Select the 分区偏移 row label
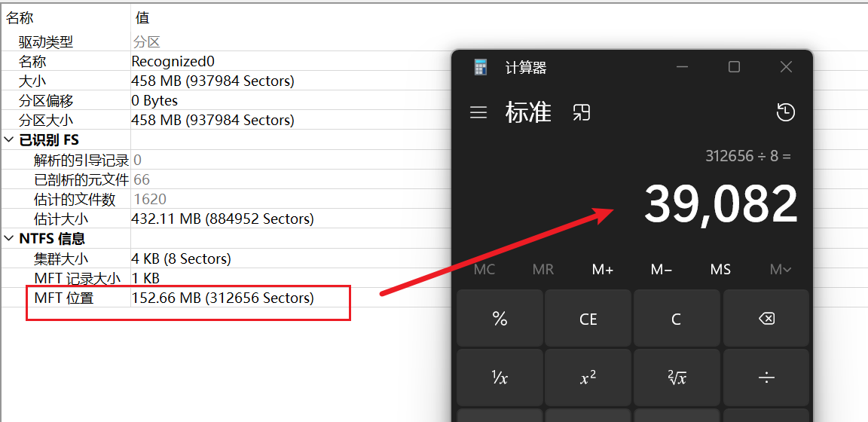868x422 pixels. pyautogui.click(x=46, y=101)
